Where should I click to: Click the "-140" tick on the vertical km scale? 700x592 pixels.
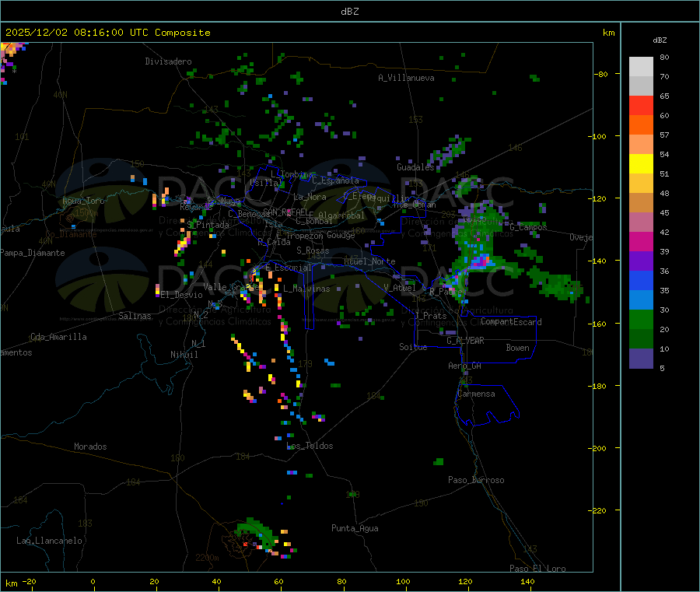pyautogui.click(x=597, y=261)
